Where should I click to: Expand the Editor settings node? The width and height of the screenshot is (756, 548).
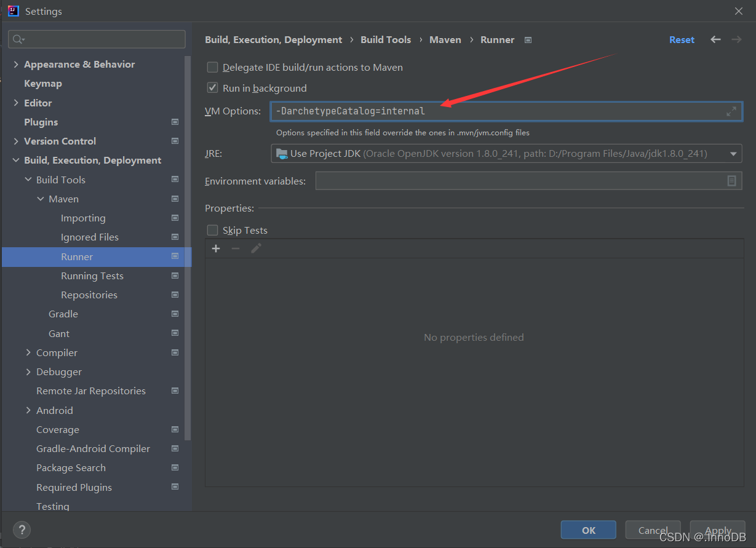[16, 103]
